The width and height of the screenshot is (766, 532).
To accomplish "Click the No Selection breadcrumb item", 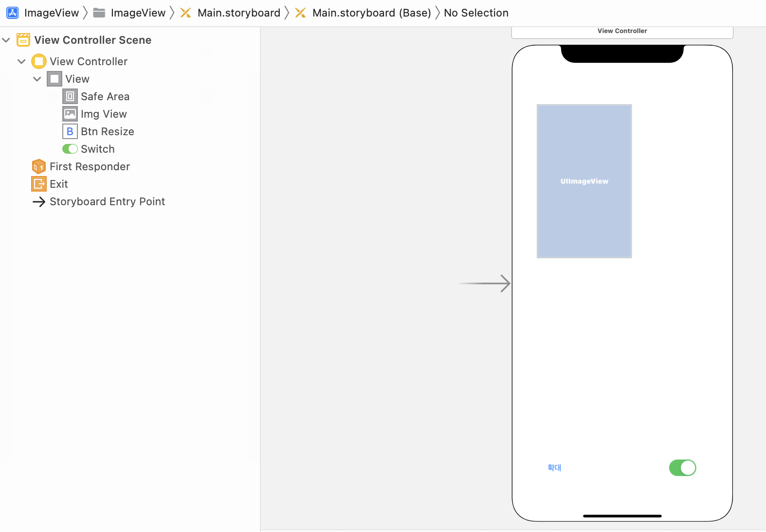I will (x=476, y=13).
